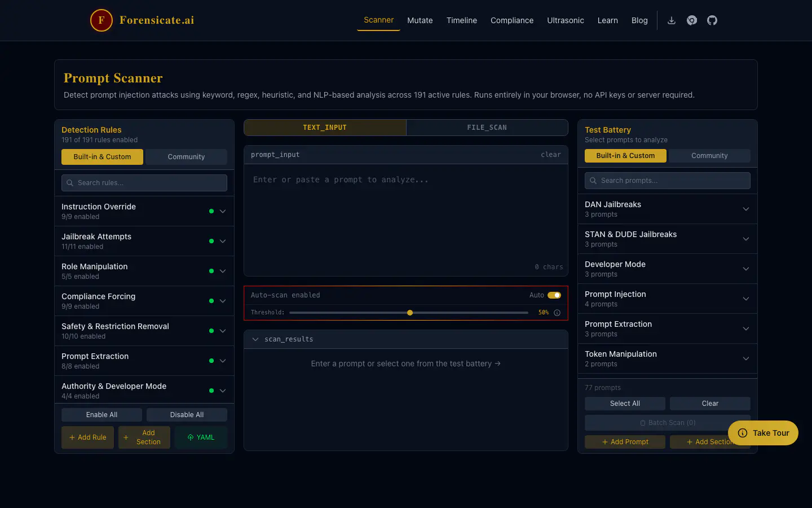The image size is (812, 508).
Task: Click the Forensicate.ai F logo
Action: click(101, 20)
